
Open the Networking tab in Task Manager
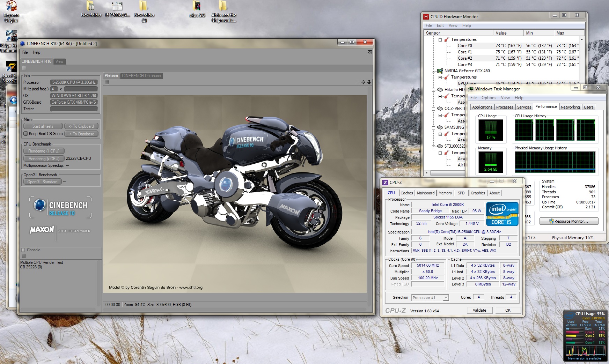point(570,107)
